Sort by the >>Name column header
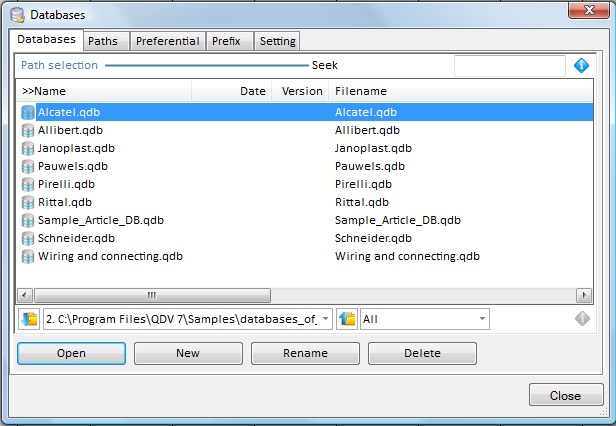Screen dimensions: 616x426 (x=104, y=91)
